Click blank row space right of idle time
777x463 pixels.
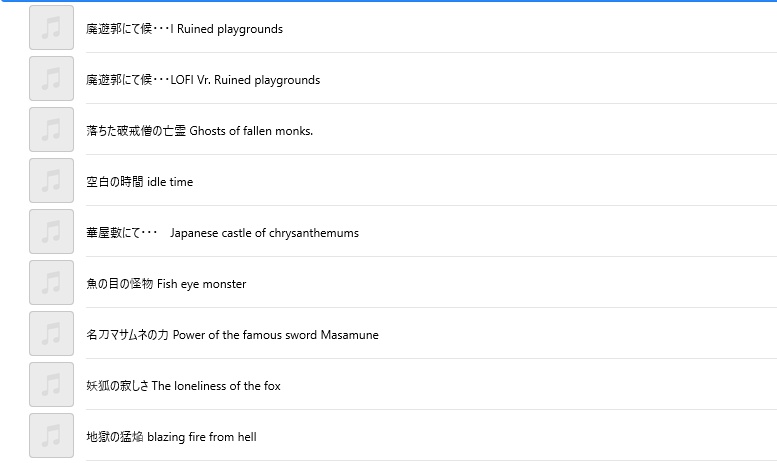[480, 182]
